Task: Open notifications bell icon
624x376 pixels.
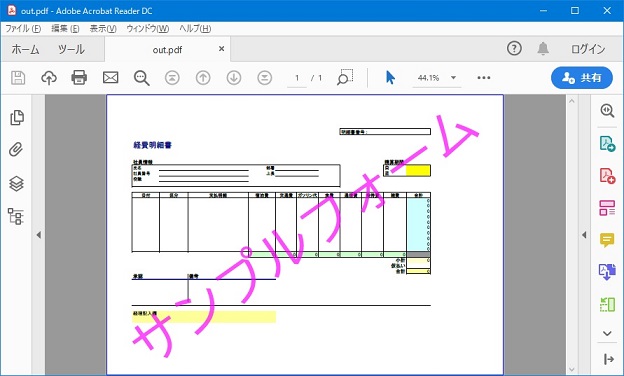Action: [543, 49]
